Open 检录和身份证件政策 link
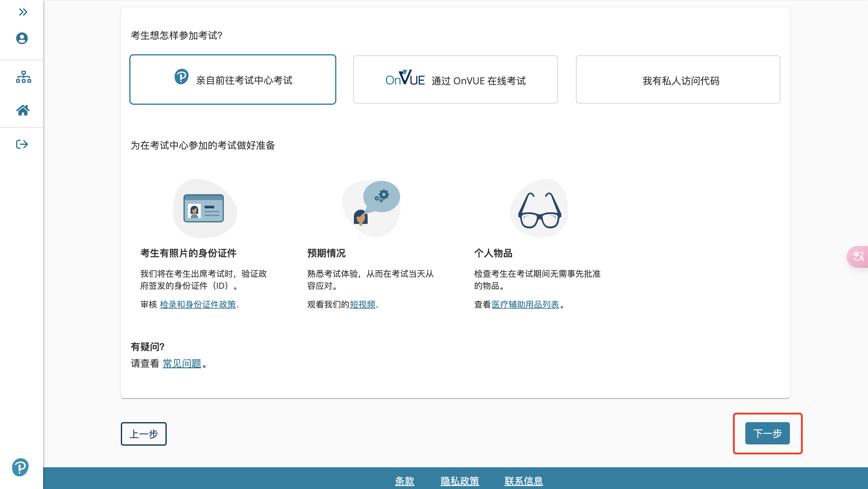The height and width of the screenshot is (489, 868). (x=198, y=304)
